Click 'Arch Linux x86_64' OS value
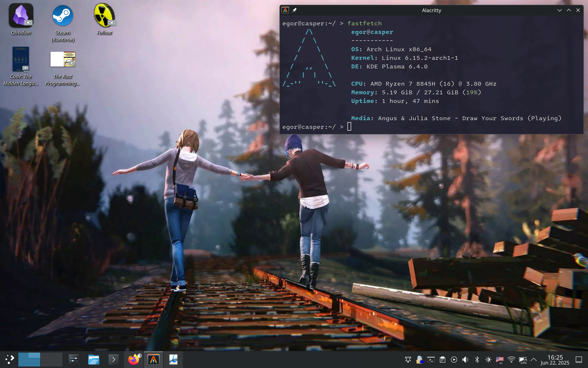This screenshot has width=588, height=368. (399, 49)
